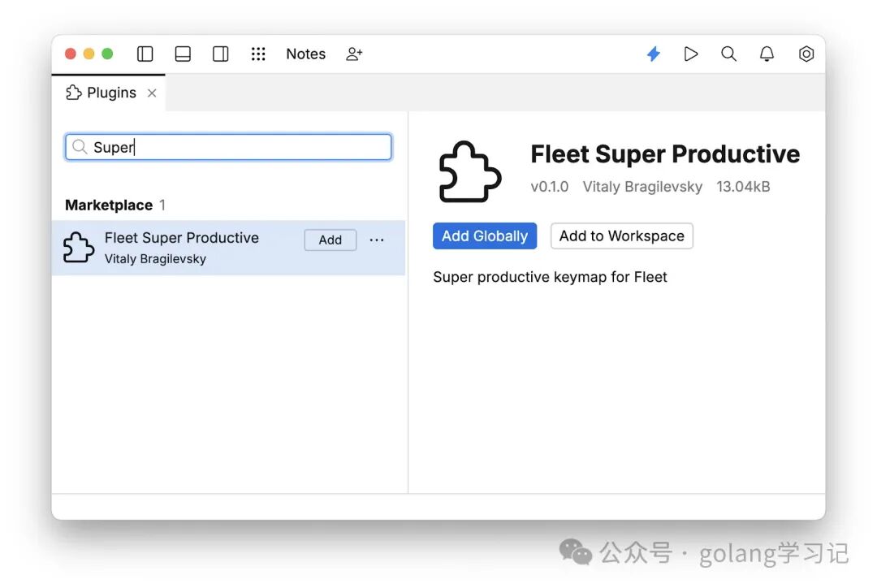This screenshot has height=588, width=877.
Task: Open settings hexagon icon
Action: point(806,54)
